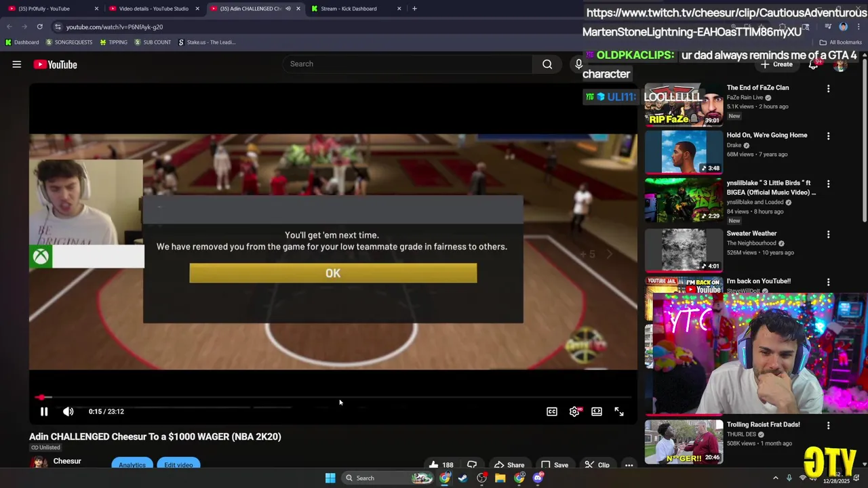Create a clip with Clip button
Screen dimensions: 868x488
[597, 465]
